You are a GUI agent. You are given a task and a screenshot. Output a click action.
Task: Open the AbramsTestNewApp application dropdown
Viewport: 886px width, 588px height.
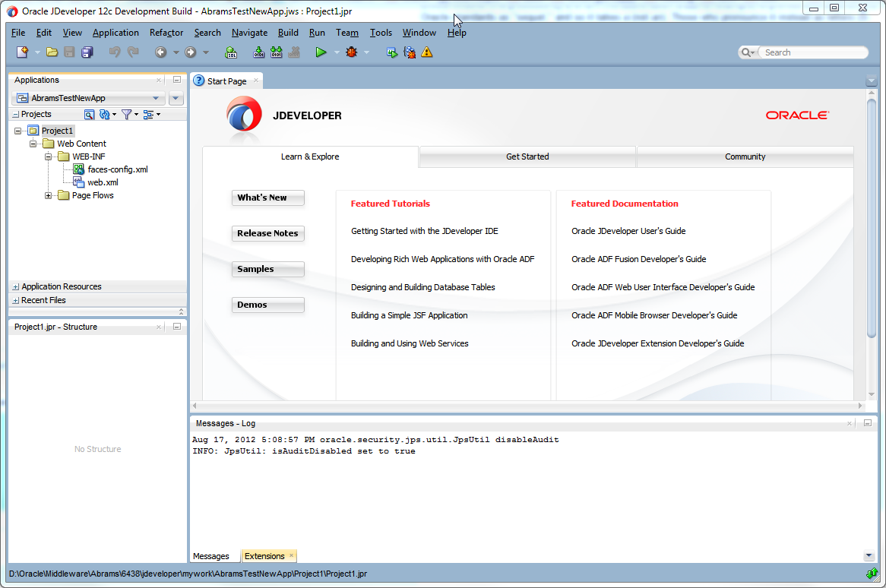(x=155, y=98)
